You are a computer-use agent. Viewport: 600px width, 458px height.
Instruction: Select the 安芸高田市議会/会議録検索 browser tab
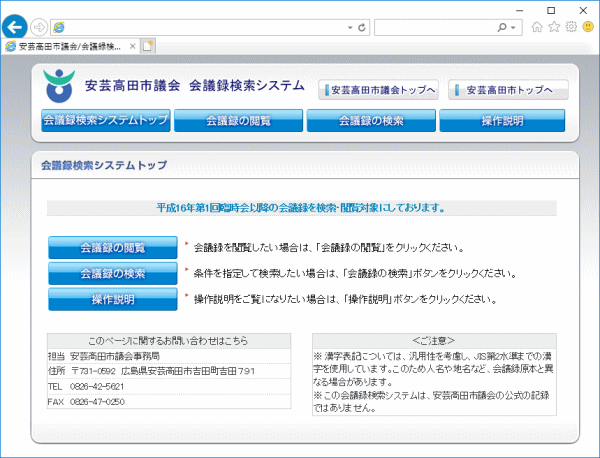pyautogui.click(x=70, y=47)
